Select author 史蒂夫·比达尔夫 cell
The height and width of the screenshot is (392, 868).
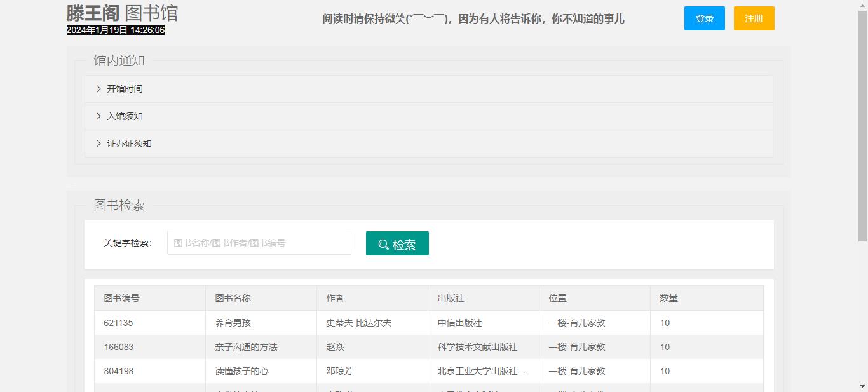pyautogui.click(x=372, y=323)
